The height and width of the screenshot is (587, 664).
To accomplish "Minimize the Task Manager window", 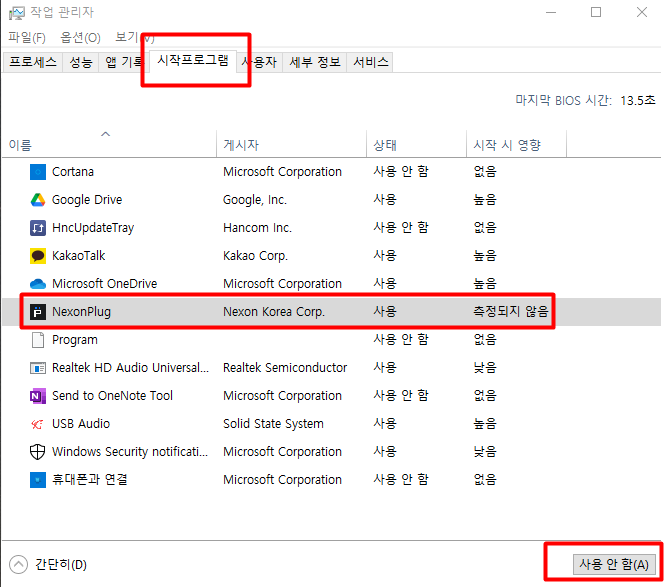I will [551, 12].
